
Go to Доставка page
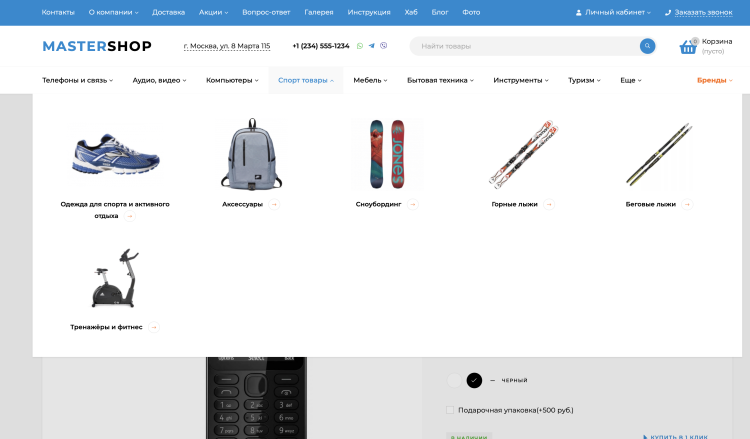coord(168,12)
